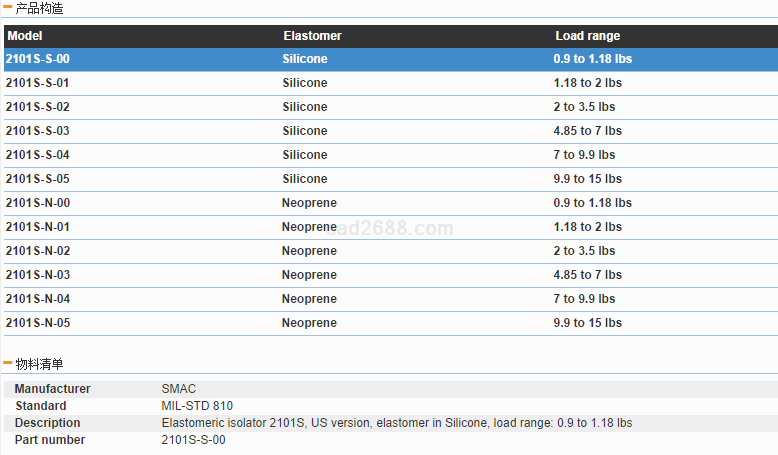Select the 2101S-S-04 row
Screen dimensions: 778x455
[38, 155]
